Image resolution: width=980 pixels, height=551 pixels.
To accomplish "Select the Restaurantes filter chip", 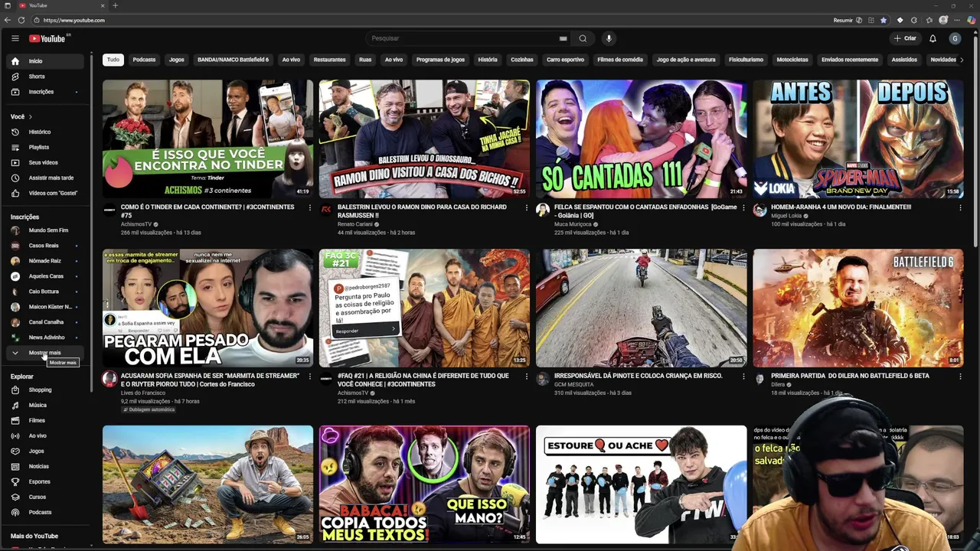I will [329, 60].
